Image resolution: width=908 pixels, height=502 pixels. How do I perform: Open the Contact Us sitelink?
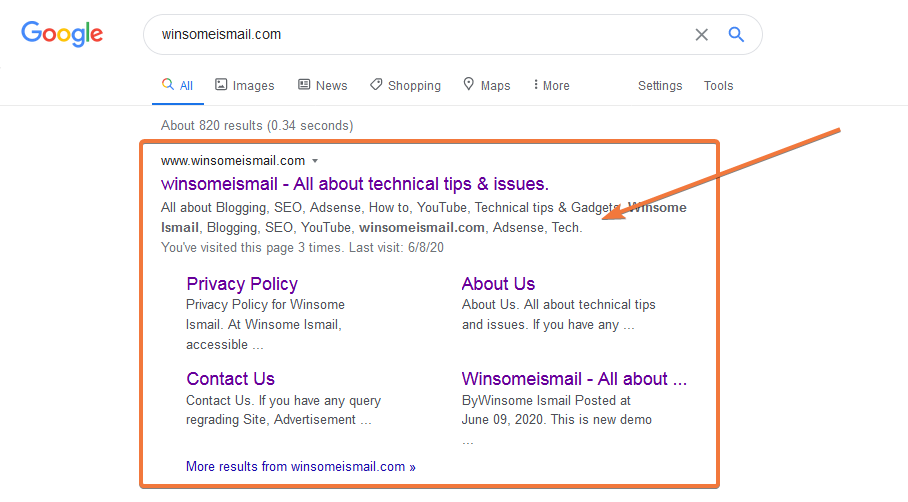coord(230,379)
